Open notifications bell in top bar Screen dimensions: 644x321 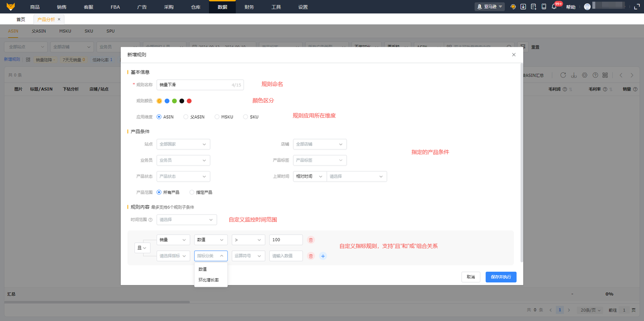coord(554,7)
